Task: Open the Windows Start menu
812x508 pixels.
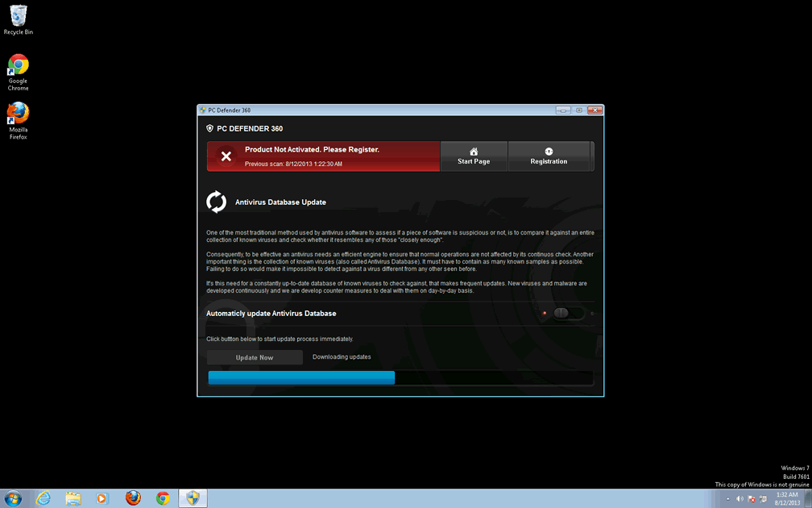Action: coord(14,498)
